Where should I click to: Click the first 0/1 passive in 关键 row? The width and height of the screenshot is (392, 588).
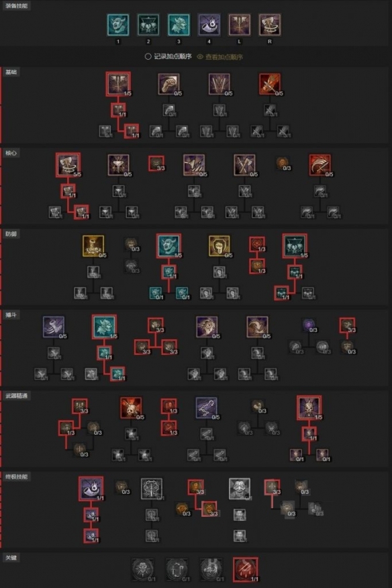click(x=143, y=569)
